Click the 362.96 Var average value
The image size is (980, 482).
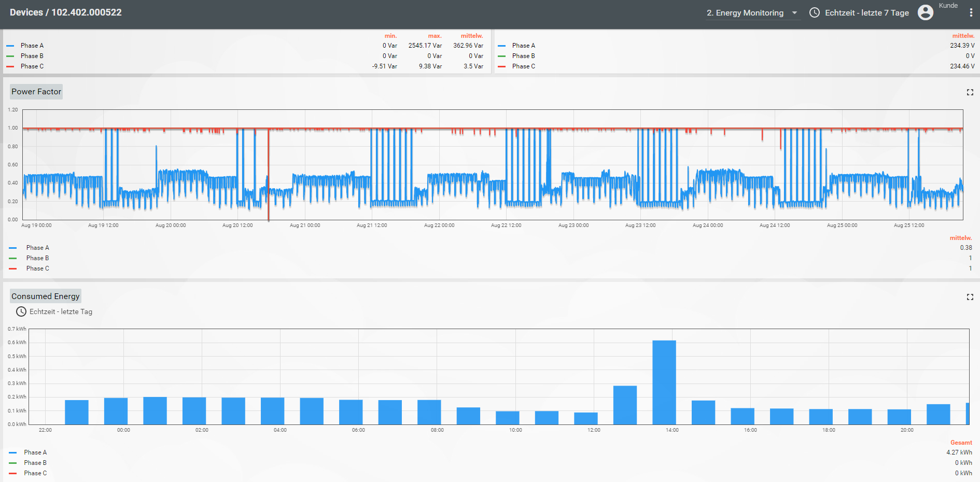point(468,46)
